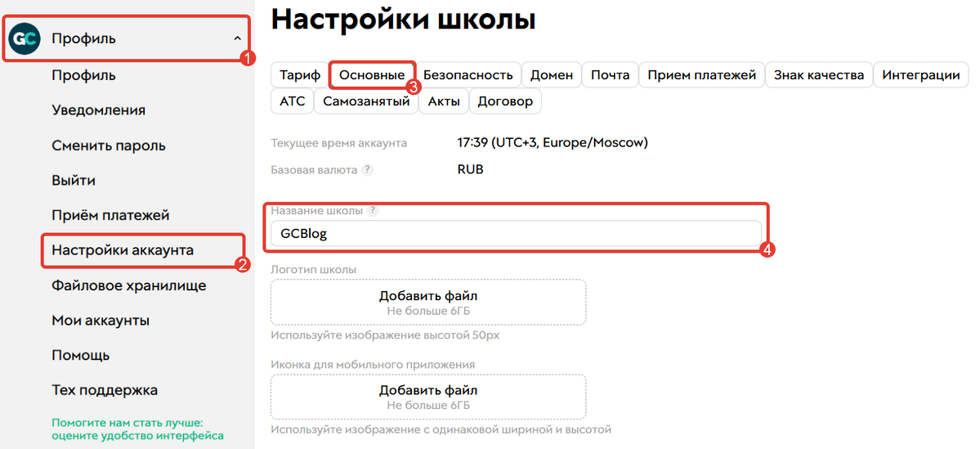Click help icon next to Базовая валюта
Viewport: 980px width, 449px height.
coord(368,169)
